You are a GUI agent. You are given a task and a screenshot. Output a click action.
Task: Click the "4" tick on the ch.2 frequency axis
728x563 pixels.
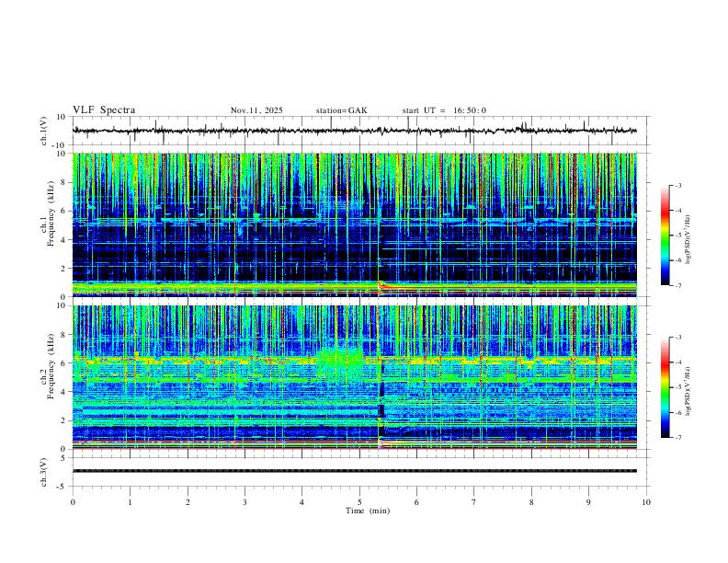(63, 392)
